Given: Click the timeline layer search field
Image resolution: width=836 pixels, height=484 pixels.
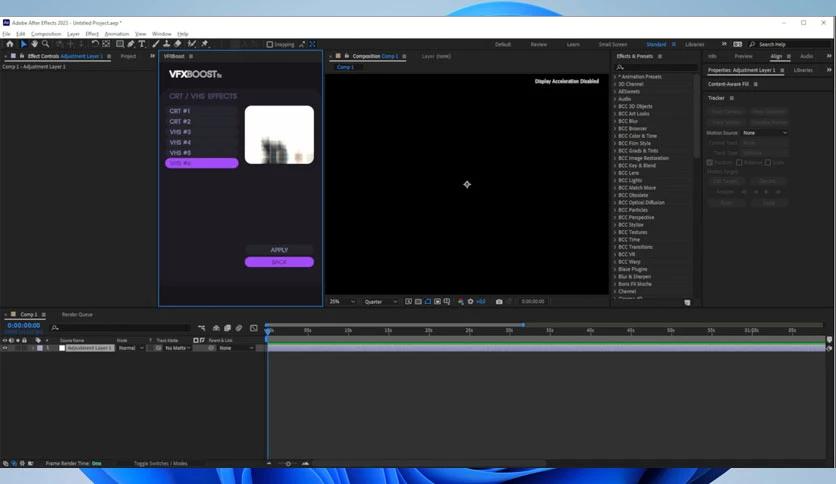Looking at the screenshot, I should point(121,328).
